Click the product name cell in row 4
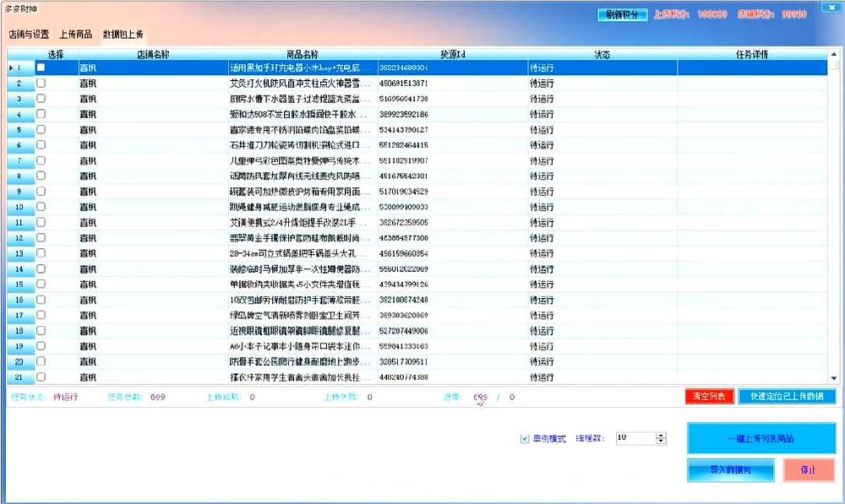This screenshot has width=845, height=504. click(303, 114)
